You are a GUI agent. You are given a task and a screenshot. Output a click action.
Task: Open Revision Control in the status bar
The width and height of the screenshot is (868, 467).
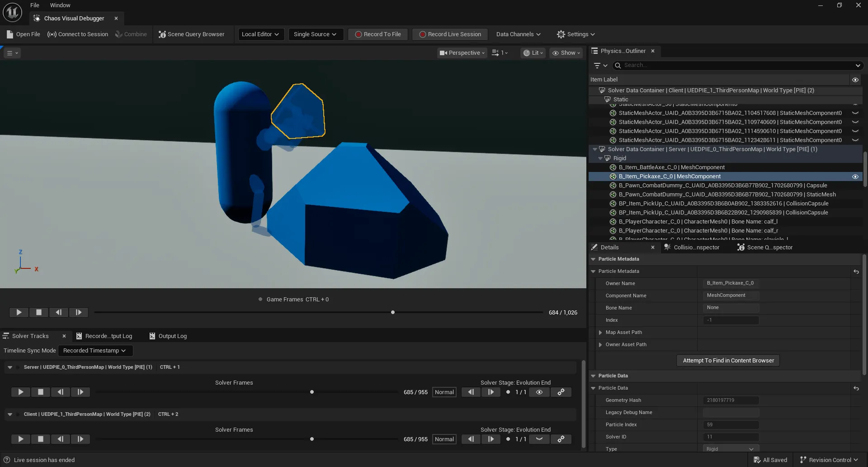click(x=829, y=459)
